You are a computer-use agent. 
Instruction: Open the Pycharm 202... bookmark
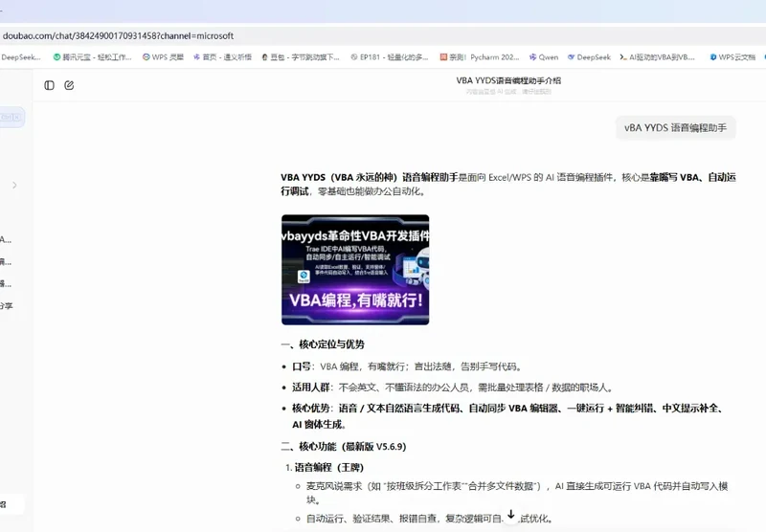480,57
